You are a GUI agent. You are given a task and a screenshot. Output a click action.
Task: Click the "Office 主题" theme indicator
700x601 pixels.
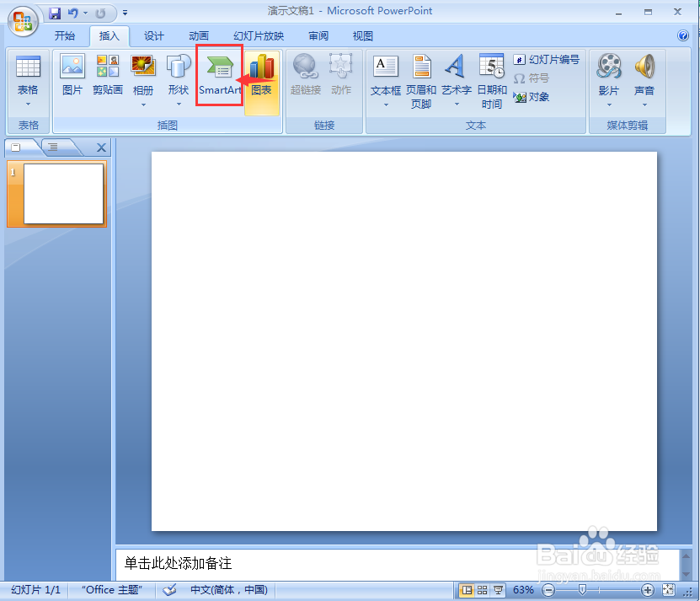click(111, 590)
